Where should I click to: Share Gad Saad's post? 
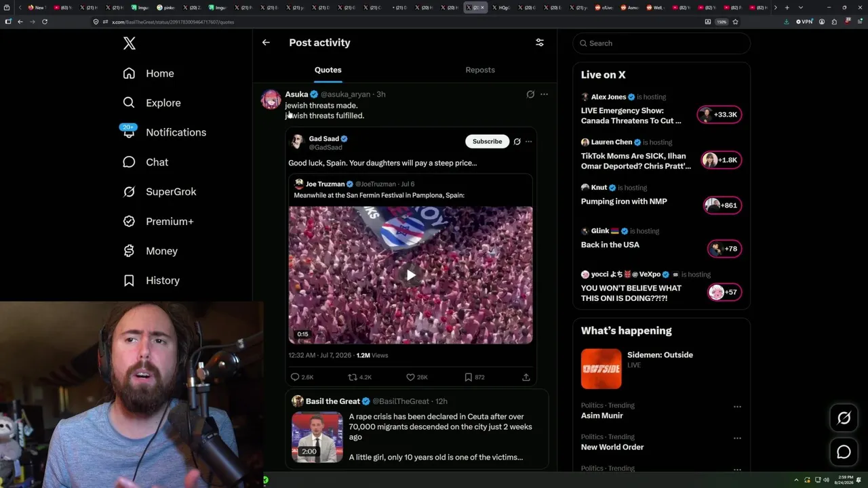tap(526, 377)
